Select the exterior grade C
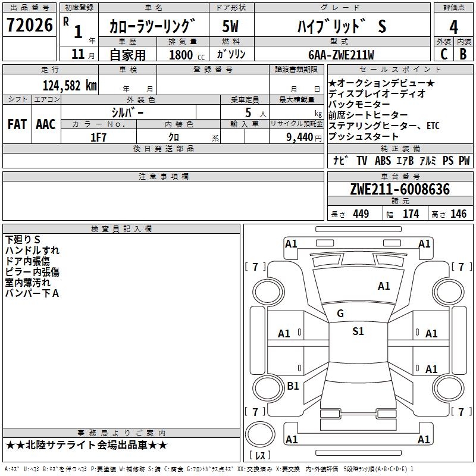 click(443, 54)
